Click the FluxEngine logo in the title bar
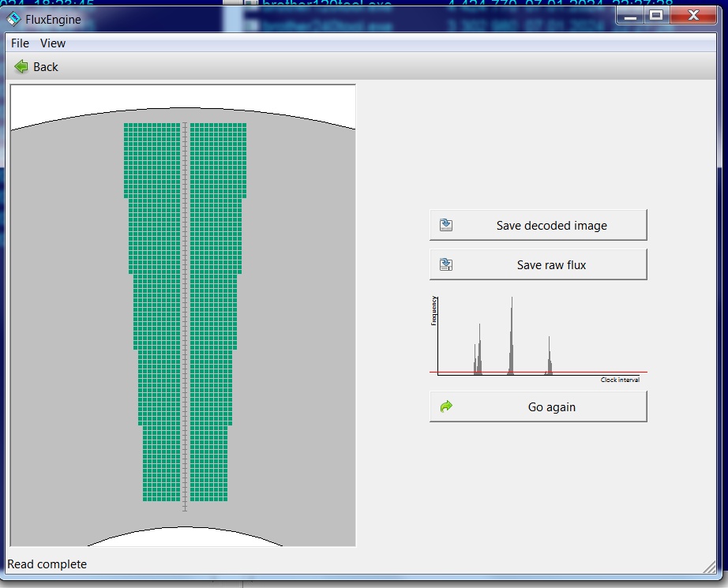The height and width of the screenshot is (588, 728). (13, 18)
